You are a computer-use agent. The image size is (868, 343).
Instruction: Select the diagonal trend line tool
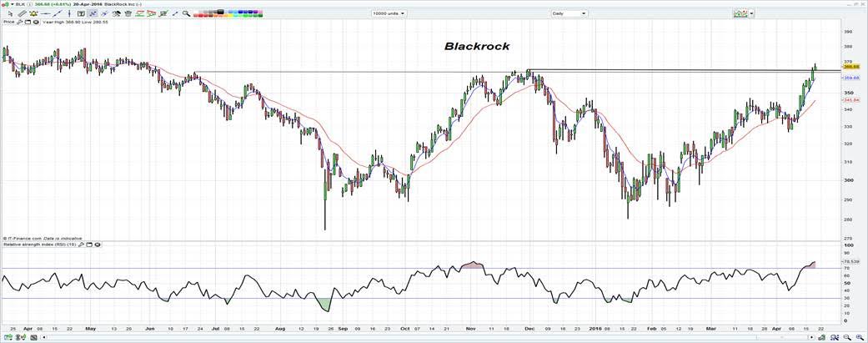tap(57, 13)
